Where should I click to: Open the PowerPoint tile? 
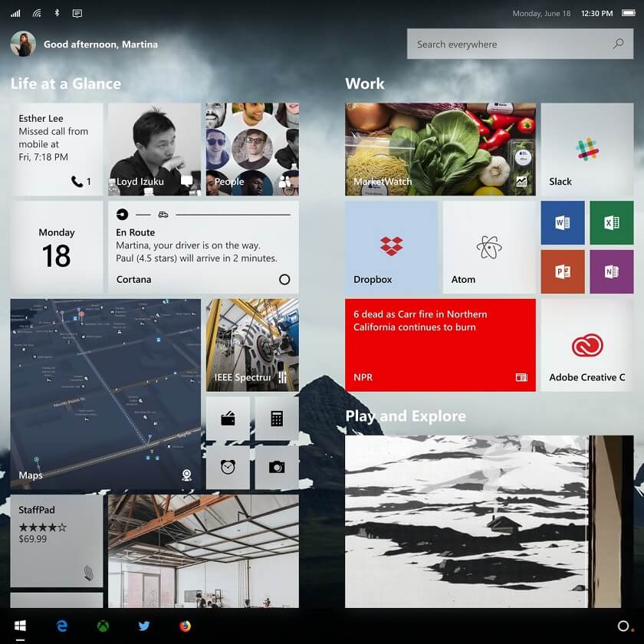point(563,271)
